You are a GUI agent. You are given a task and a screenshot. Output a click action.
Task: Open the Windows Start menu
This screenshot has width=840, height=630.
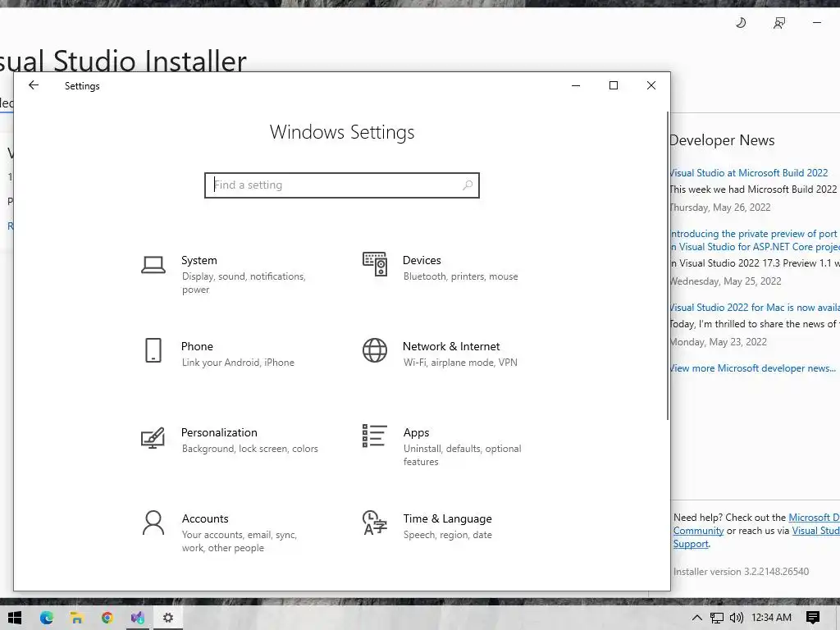click(15, 618)
